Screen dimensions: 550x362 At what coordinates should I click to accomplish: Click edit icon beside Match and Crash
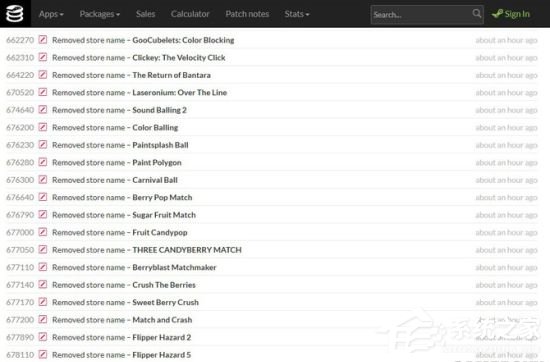(x=43, y=320)
